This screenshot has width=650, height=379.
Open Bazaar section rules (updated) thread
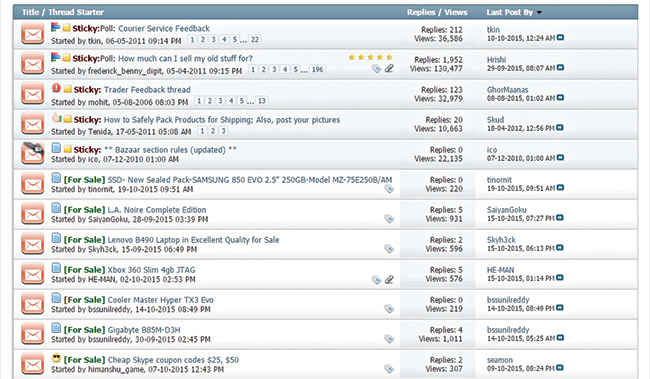170,150
